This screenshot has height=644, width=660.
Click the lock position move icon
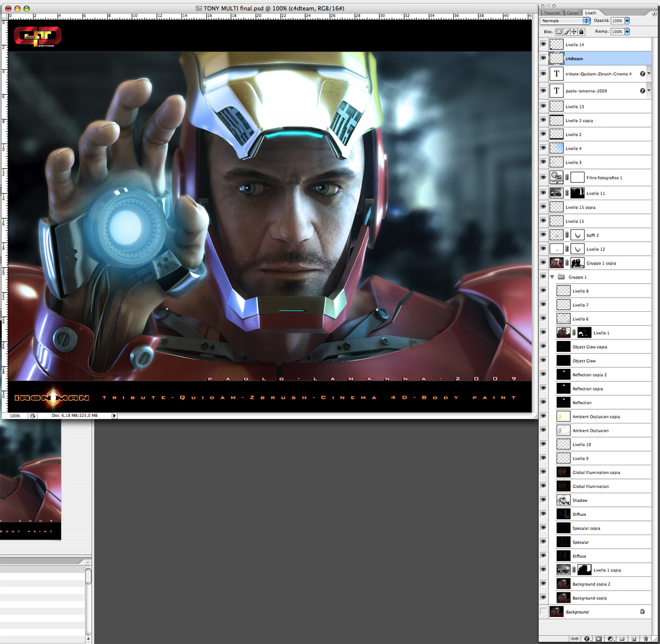click(x=574, y=32)
